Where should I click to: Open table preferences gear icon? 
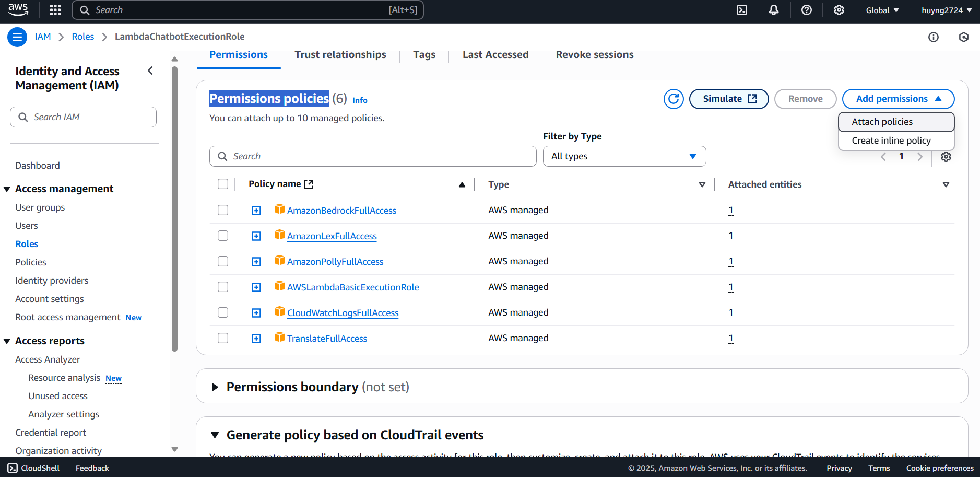946,157
